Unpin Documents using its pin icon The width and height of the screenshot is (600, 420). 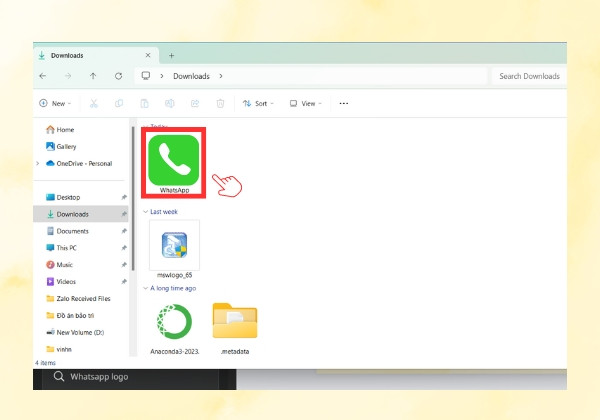point(124,231)
